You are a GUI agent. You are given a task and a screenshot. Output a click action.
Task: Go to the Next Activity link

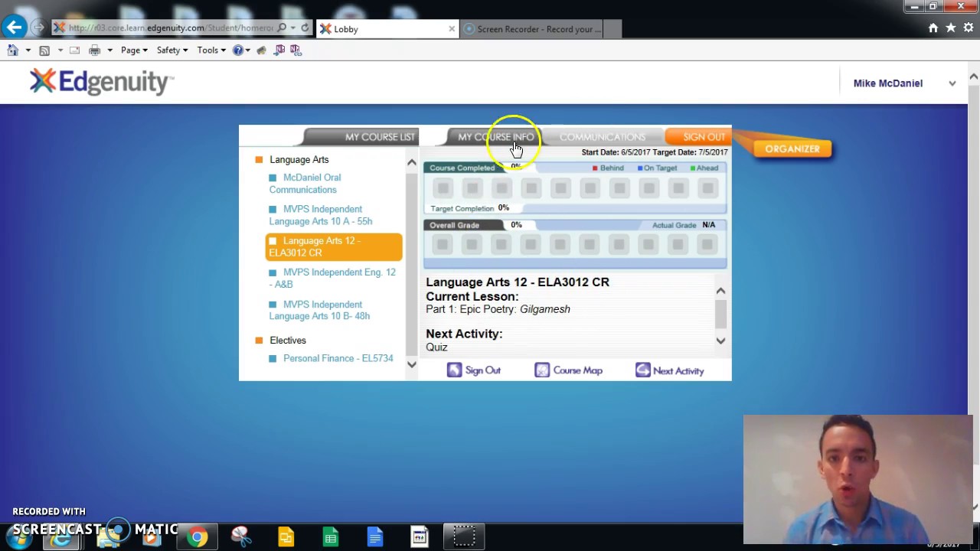coord(678,371)
